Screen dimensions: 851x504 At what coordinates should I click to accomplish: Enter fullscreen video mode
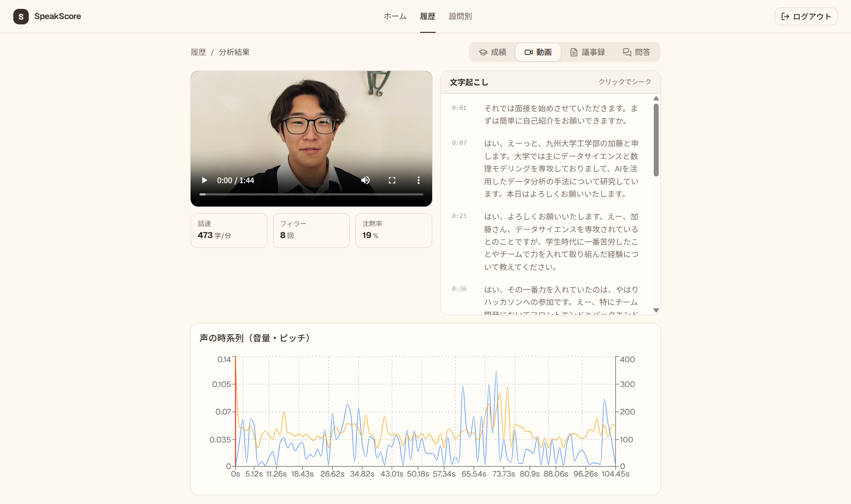coord(392,180)
